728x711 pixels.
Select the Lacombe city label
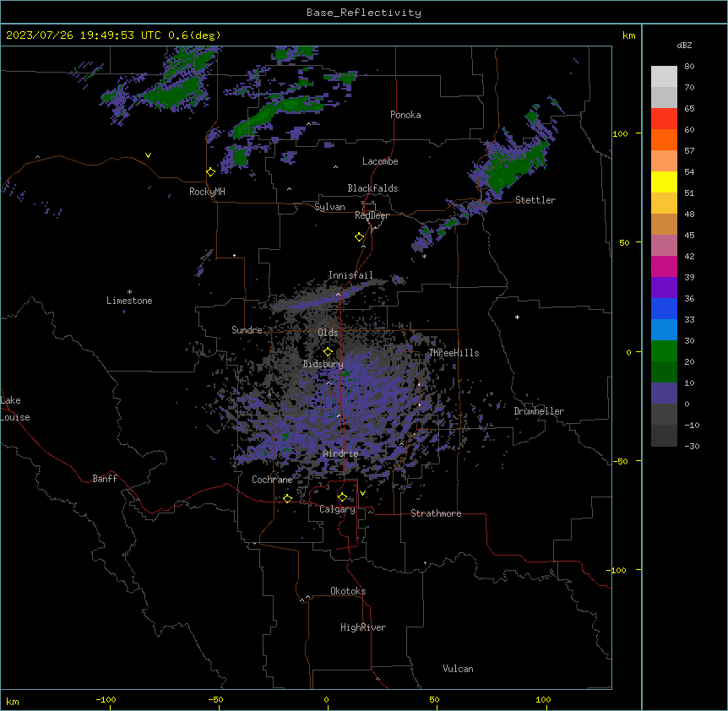pos(380,161)
